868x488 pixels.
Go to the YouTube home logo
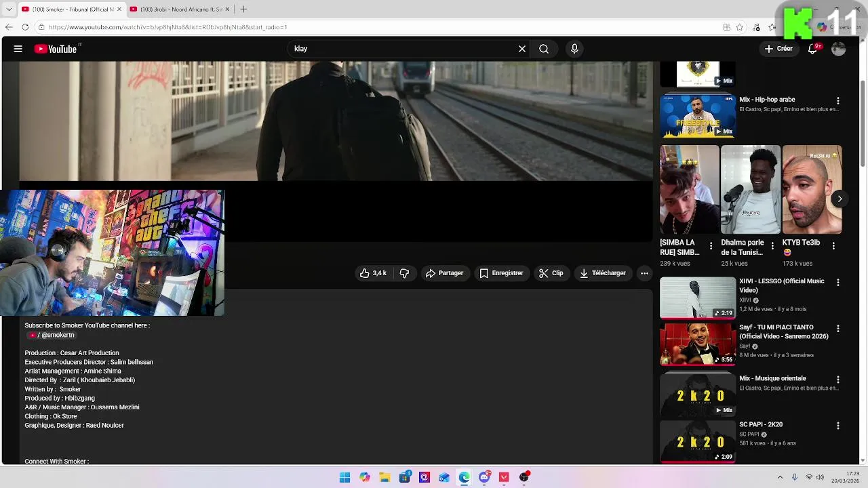pos(57,49)
